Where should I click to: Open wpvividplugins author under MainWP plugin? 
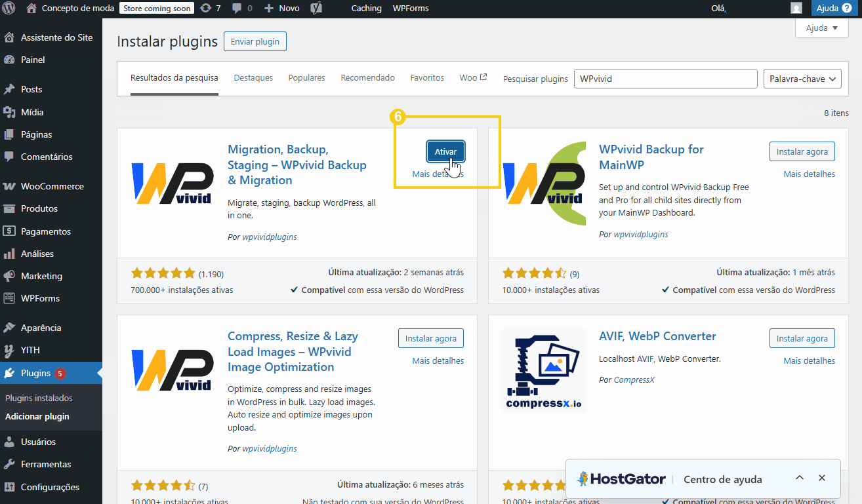[x=640, y=234]
